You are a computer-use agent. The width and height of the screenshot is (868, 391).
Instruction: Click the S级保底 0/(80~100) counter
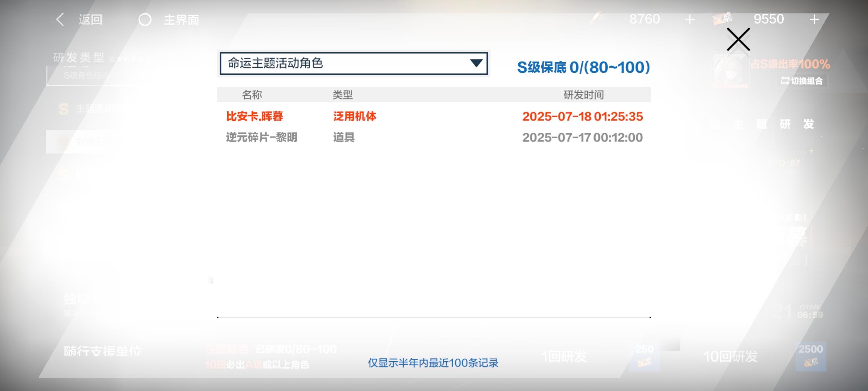pyautogui.click(x=583, y=67)
